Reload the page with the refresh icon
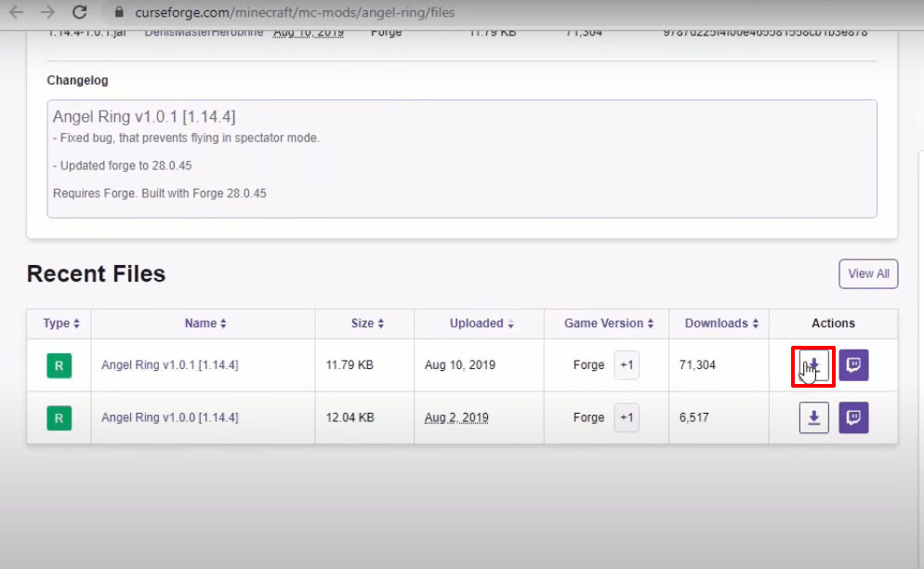The height and width of the screenshot is (569, 924). coord(80,12)
